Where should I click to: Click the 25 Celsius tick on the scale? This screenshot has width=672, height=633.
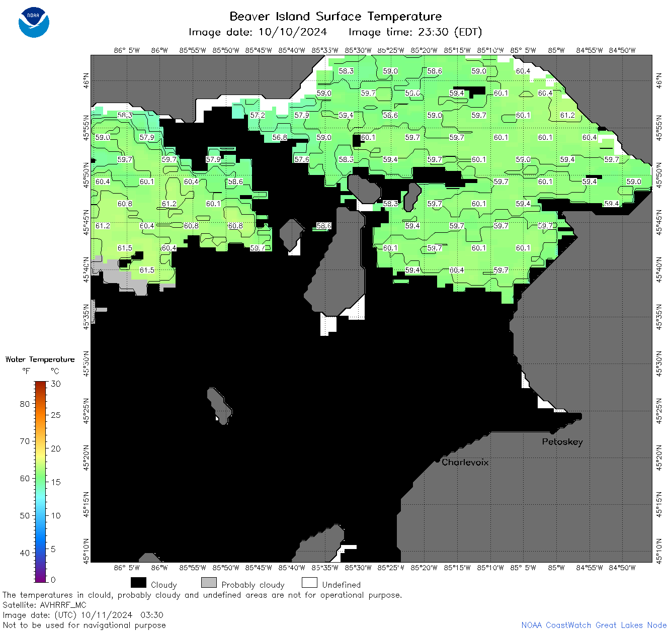[56, 415]
